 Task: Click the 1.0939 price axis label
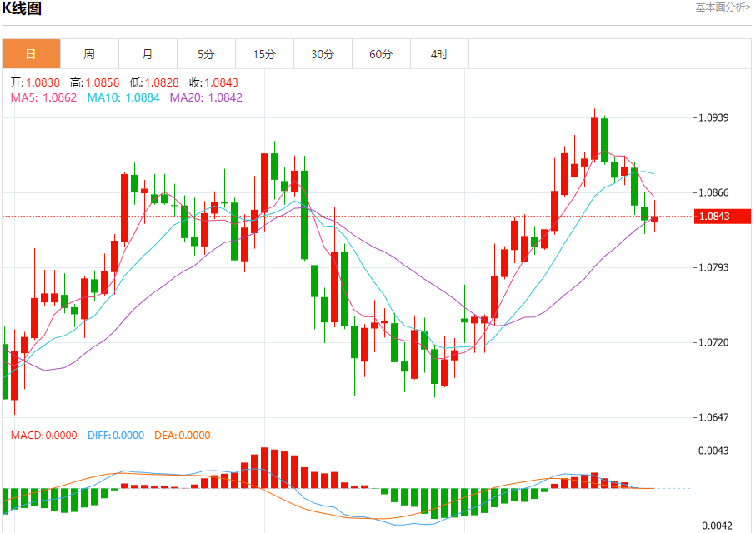714,117
